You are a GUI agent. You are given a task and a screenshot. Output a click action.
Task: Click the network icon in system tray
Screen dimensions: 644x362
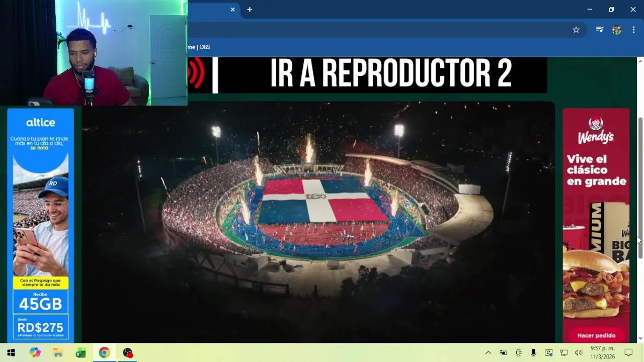564,352
